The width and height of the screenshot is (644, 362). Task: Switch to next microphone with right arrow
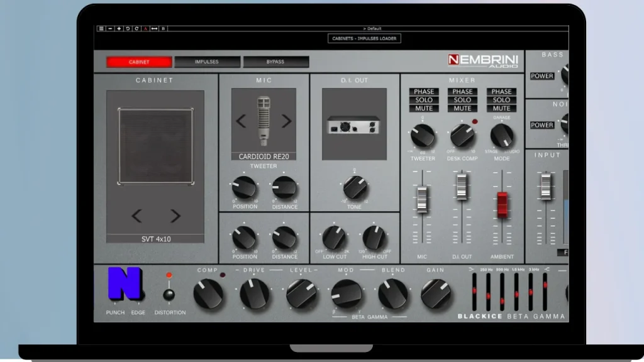[x=286, y=121]
